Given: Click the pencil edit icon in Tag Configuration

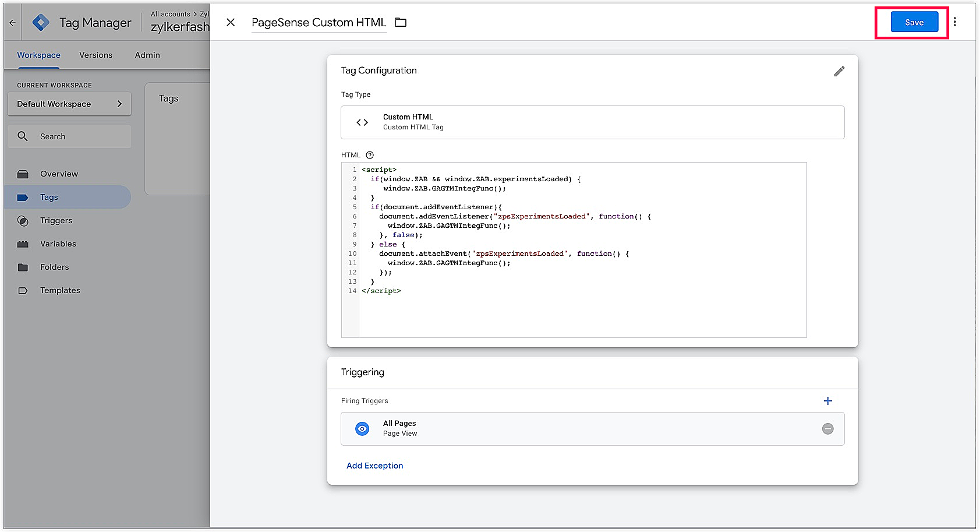Looking at the screenshot, I should tap(839, 71).
